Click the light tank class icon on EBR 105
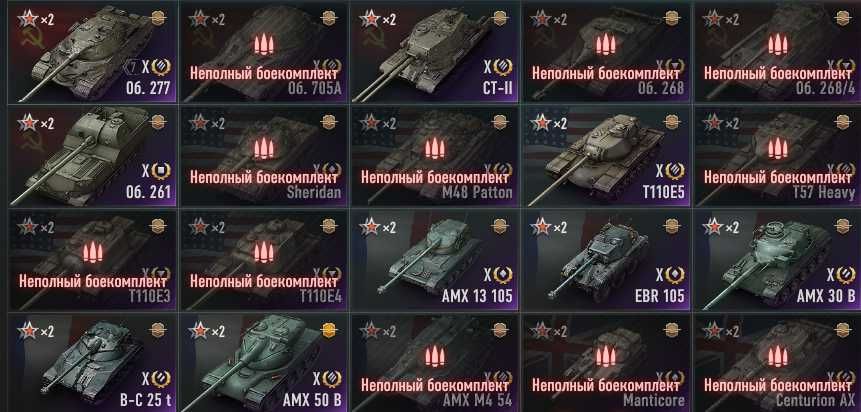Image resolution: width=861 pixels, height=412 pixels. tap(674, 275)
